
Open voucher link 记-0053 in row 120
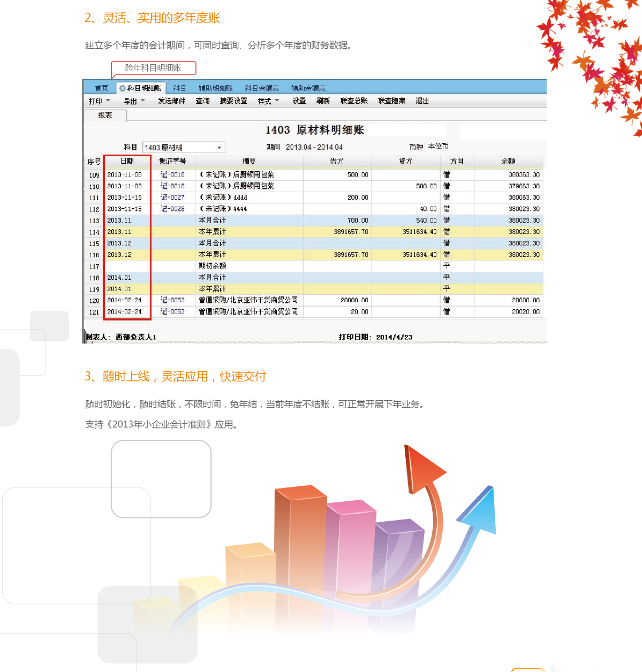172,300
